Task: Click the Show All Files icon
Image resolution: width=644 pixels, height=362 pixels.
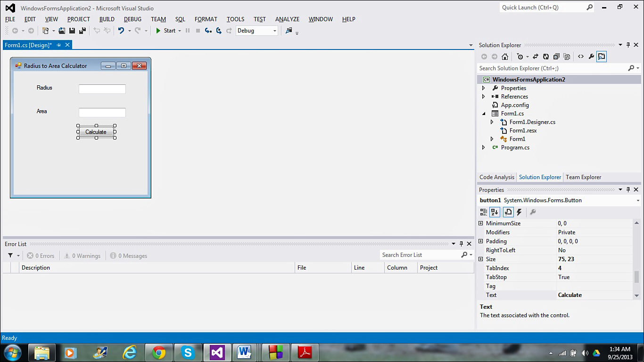Action: coord(567,57)
